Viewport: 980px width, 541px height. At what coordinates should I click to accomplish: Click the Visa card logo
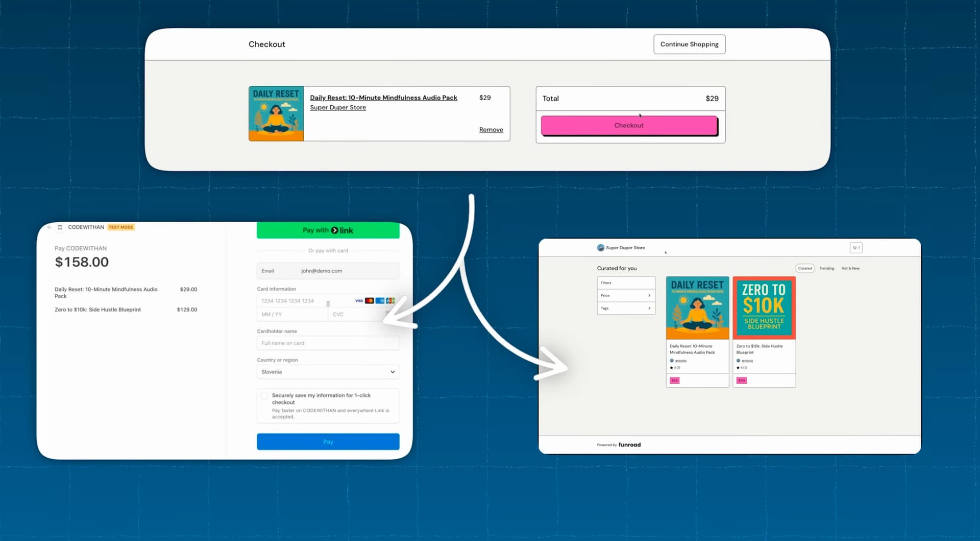(359, 301)
